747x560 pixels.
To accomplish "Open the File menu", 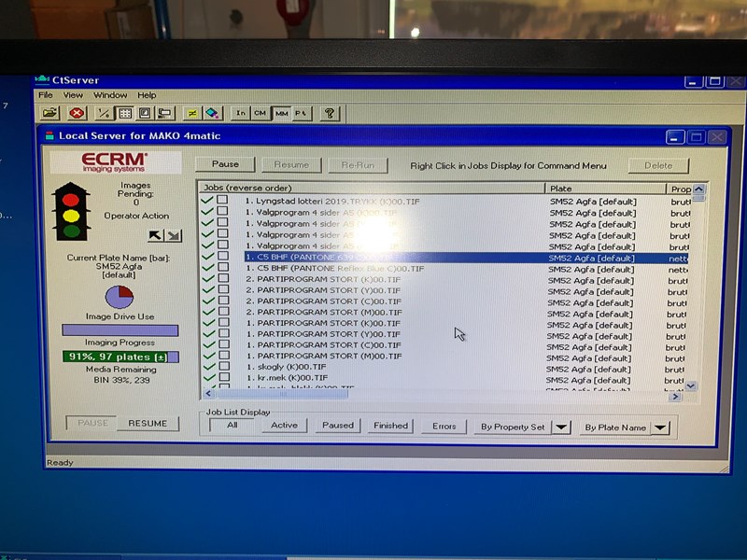I will pos(46,95).
